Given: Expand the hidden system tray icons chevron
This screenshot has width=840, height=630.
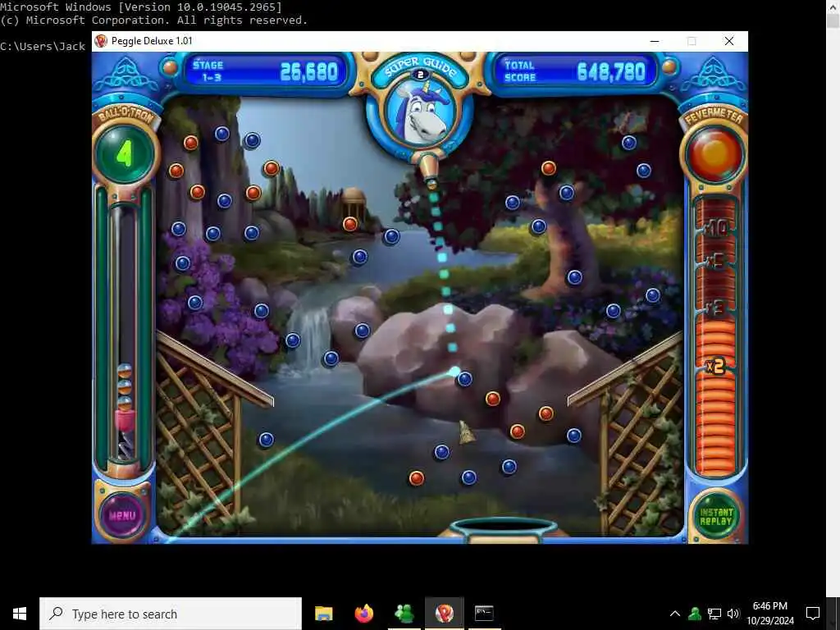Looking at the screenshot, I should pyautogui.click(x=675, y=614).
